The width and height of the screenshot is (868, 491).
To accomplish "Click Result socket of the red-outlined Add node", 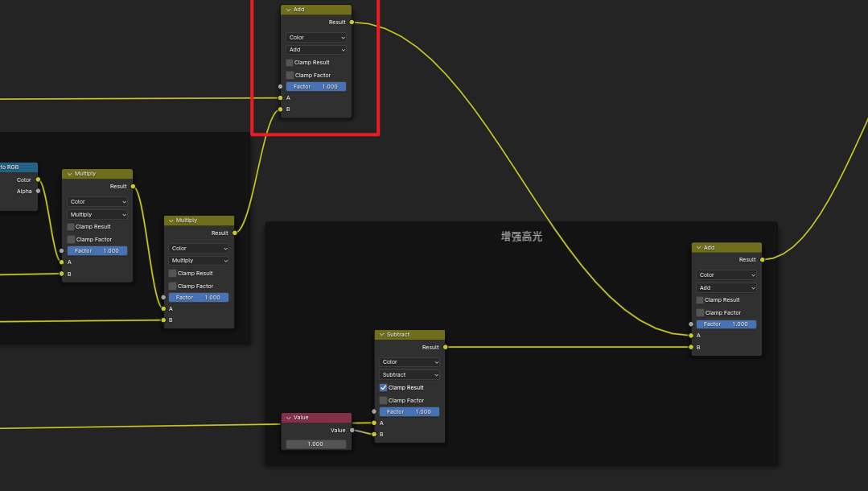I will [x=352, y=23].
